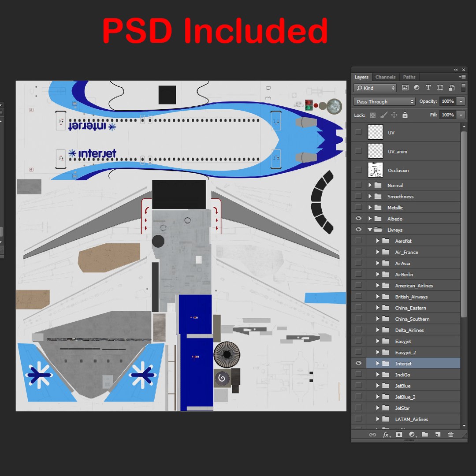Select the Easyjet_2 group
This screenshot has height=476, width=476.
[x=413, y=353]
